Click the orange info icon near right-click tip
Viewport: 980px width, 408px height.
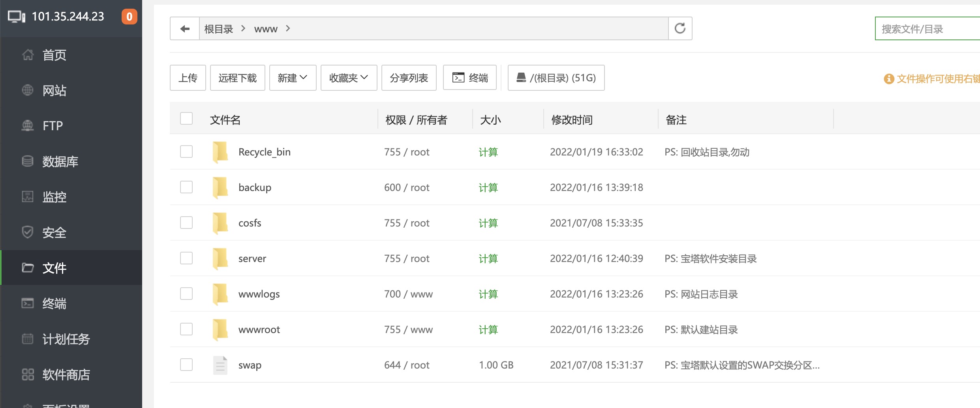(x=889, y=79)
